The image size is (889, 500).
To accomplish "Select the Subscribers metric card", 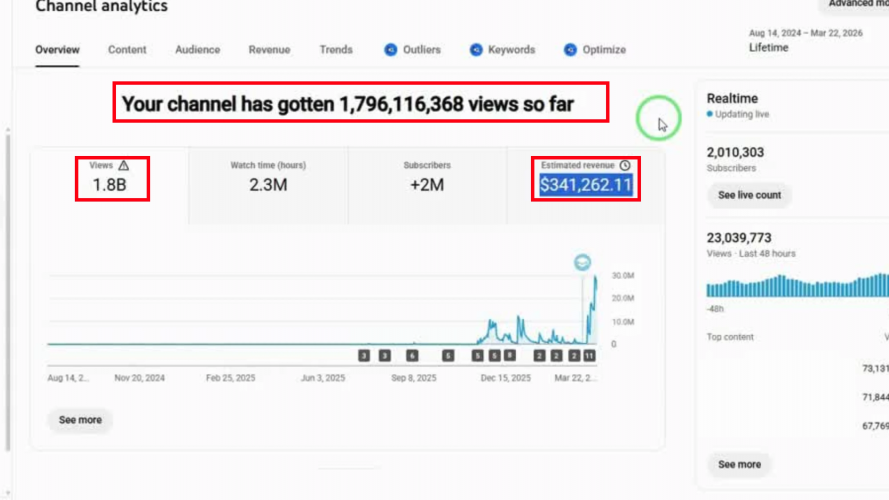I will (x=427, y=176).
